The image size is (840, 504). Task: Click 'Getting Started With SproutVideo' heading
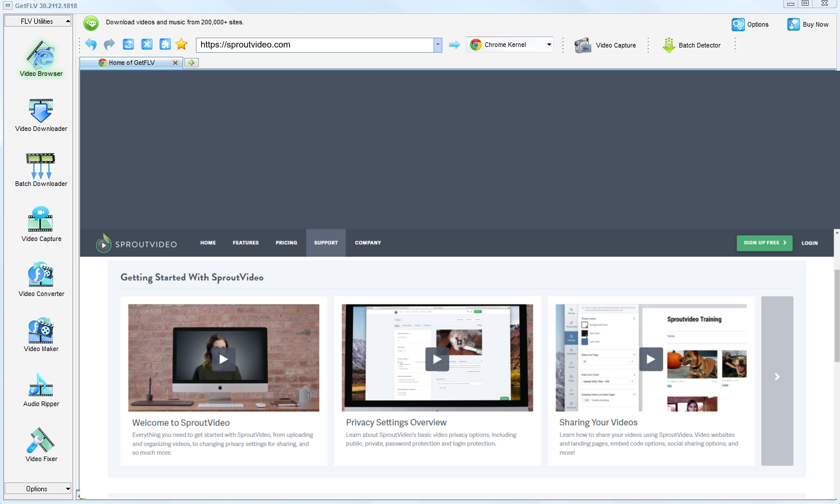tap(192, 277)
